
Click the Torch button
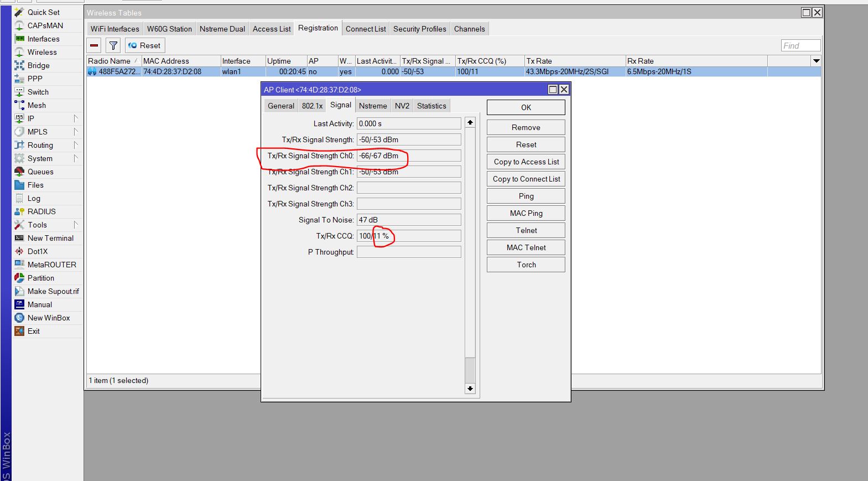tap(526, 265)
